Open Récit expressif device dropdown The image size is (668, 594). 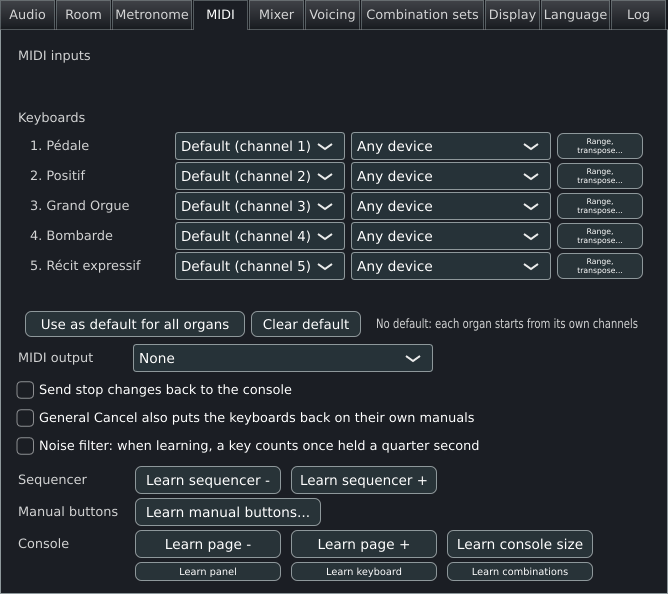point(451,266)
